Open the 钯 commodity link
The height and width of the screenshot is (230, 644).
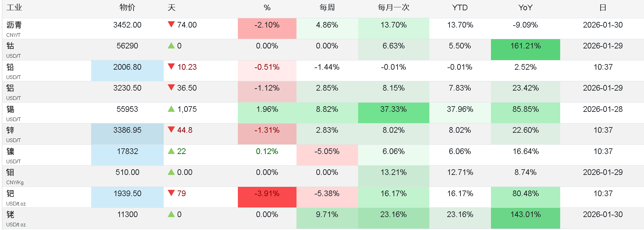[x=10, y=193]
